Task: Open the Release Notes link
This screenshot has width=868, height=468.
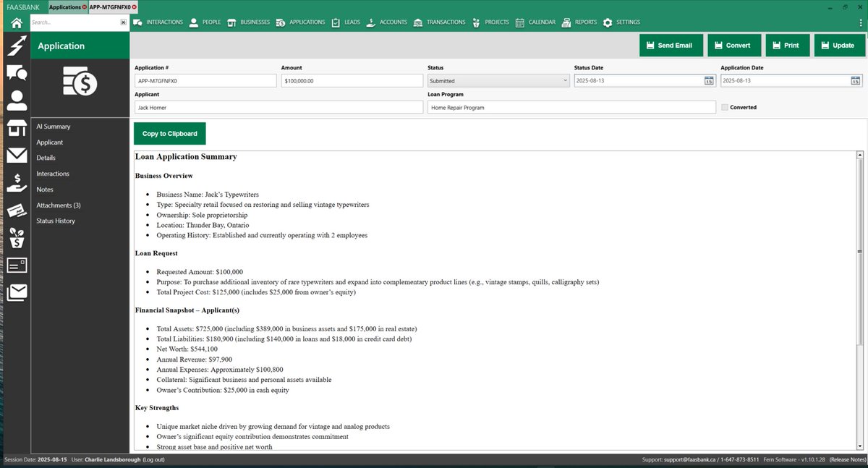Action: tap(847, 460)
